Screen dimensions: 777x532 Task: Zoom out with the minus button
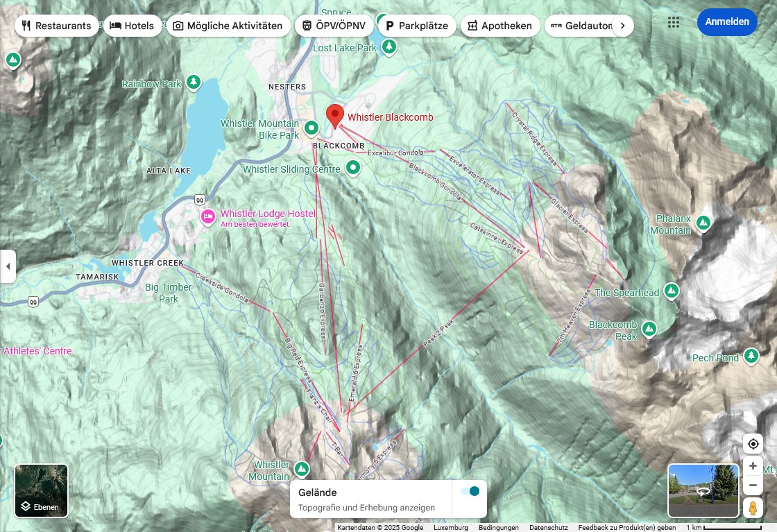tap(753, 486)
